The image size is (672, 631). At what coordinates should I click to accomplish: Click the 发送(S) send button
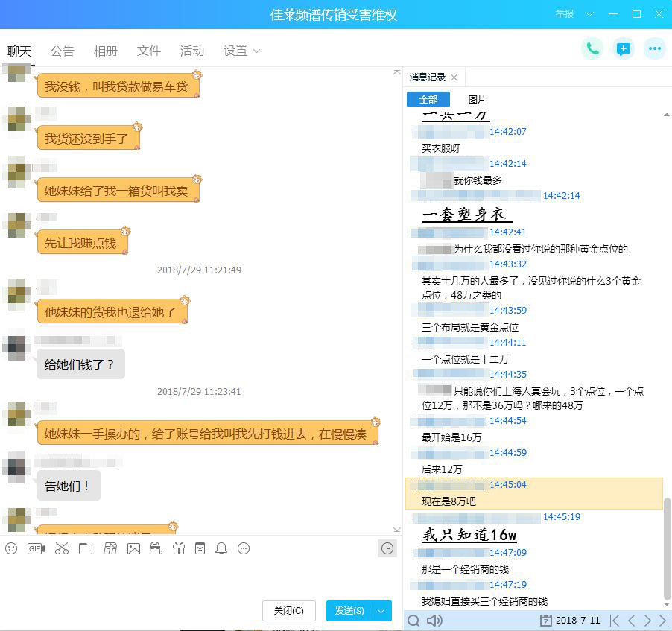click(x=349, y=610)
